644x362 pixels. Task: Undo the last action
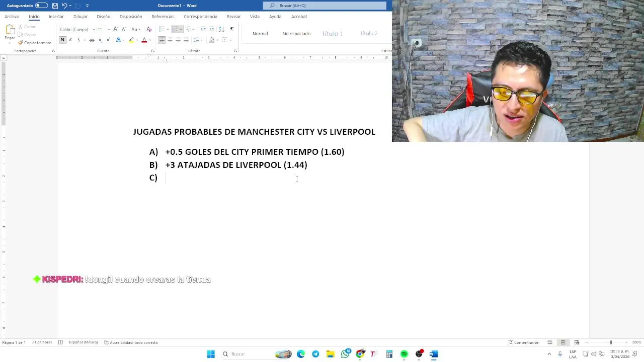click(64, 6)
